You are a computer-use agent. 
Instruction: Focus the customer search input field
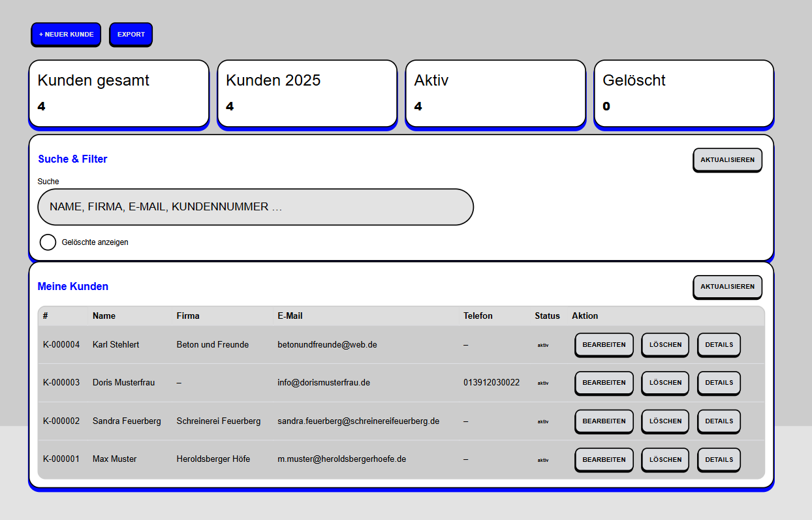click(x=255, y=207)
